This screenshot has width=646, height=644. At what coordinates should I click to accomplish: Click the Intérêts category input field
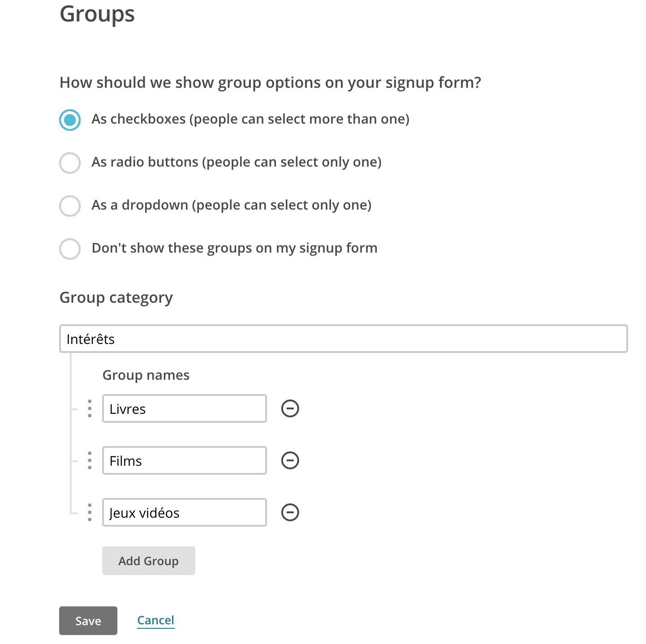pyautogui.click(x=343, y=339)
